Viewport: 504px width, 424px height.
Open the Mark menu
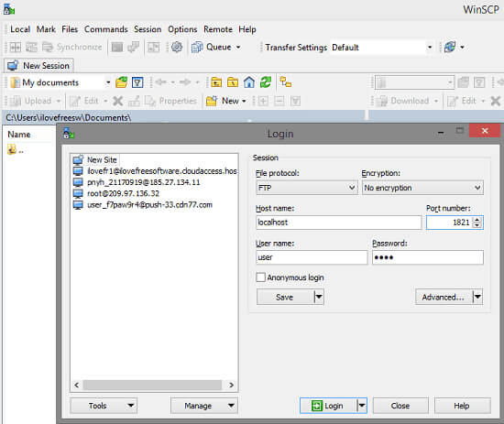pos(46,29)
